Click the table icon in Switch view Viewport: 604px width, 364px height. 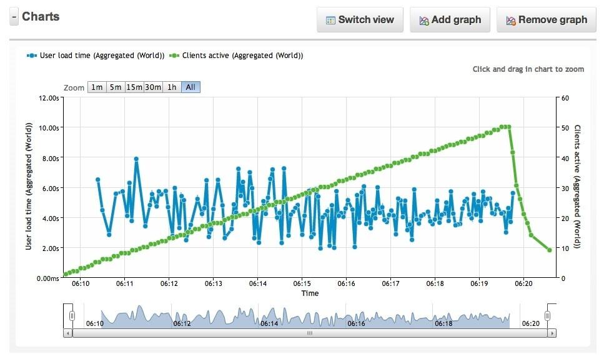pos(330,20)
